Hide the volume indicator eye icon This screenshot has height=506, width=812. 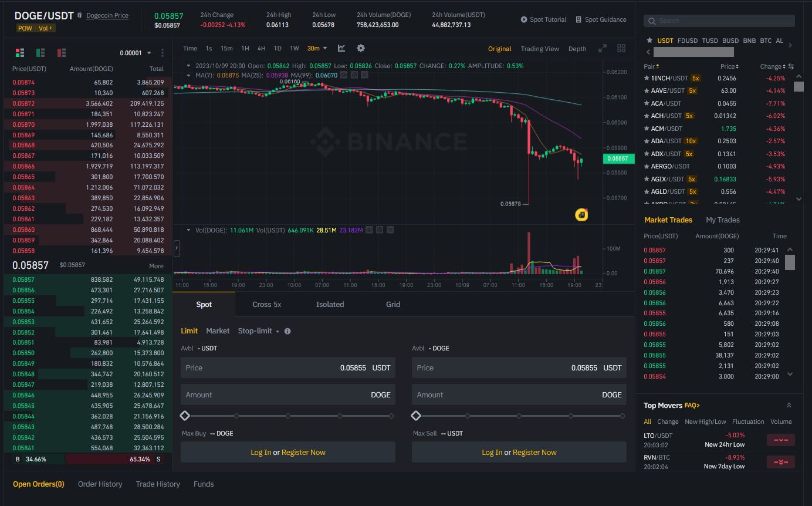370,230
